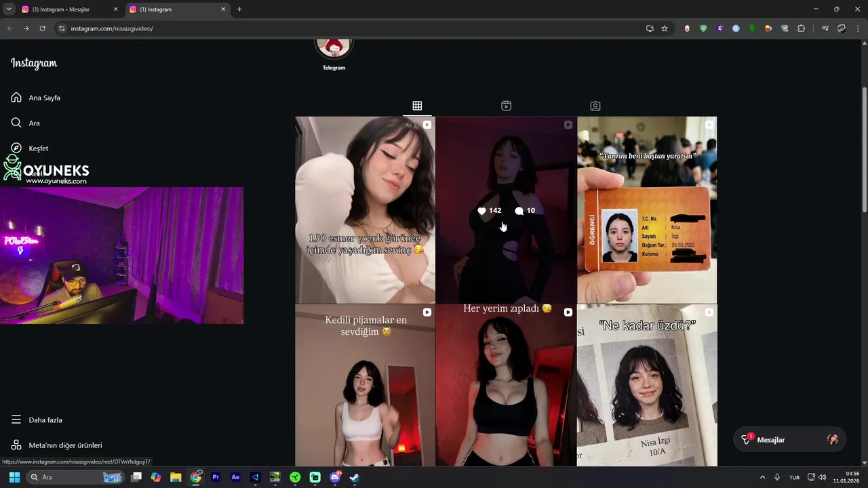The height and width of the screenshot is (488, 868).
Task: Click the green shield extension icon
Action: tap(703, 28)
